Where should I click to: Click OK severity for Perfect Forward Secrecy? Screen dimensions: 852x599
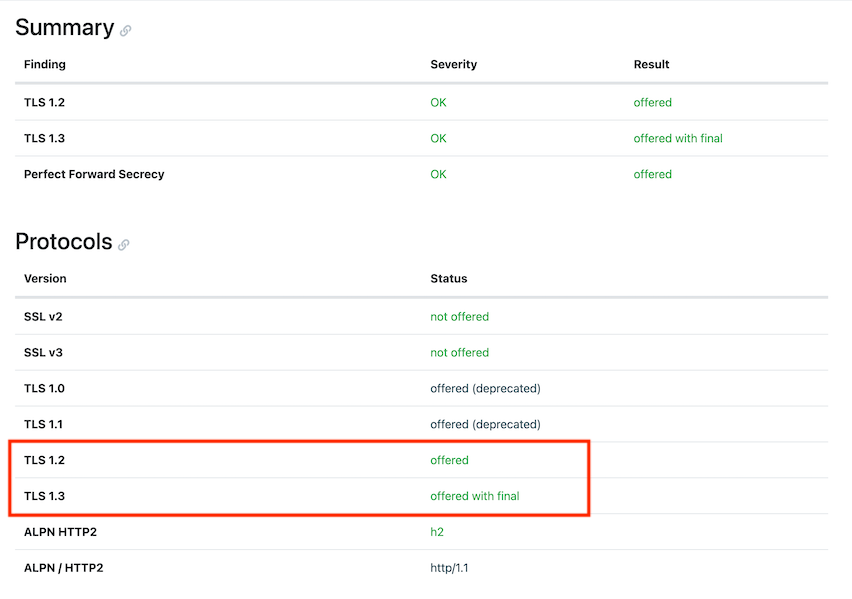(x=438, y=174)
